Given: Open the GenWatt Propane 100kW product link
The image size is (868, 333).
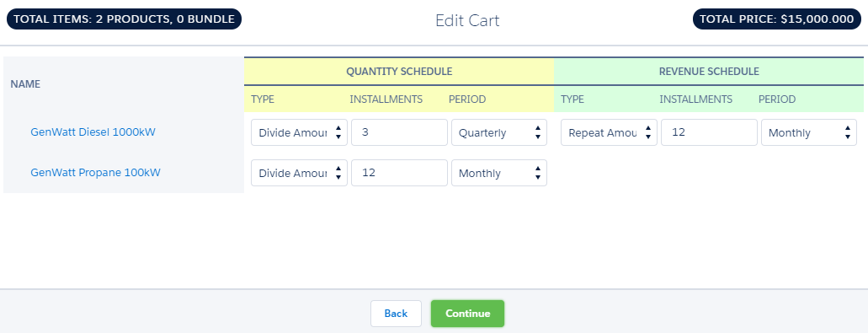Looking at the screenshot, I should (x=95, y=172).
